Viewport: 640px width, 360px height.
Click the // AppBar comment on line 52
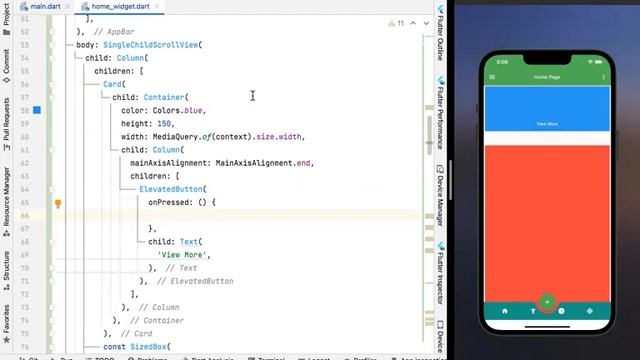pos(114,32)
